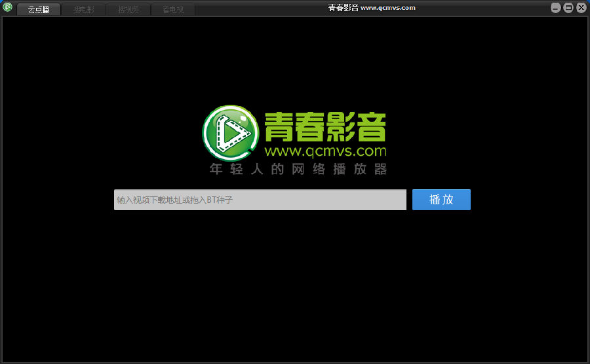Open the 青春影音 app icon menu
Viewport: 590px width, 364px height.
tap(7, 7)
